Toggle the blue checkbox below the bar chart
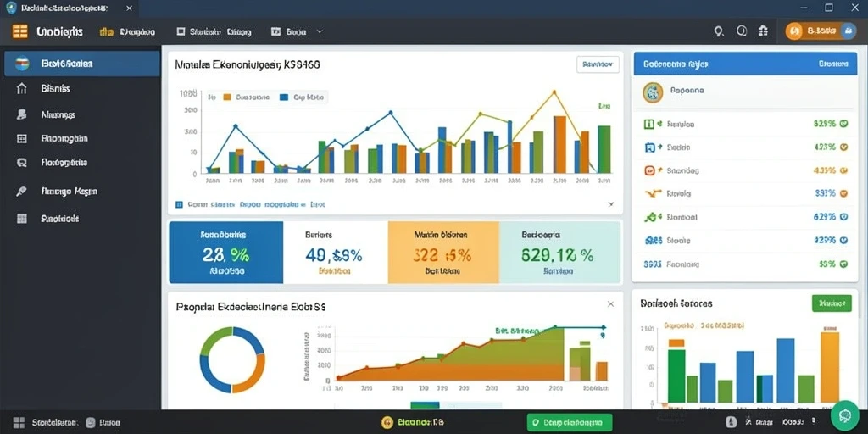This screenshot has height=434, width=868. [x=179, y=204]
